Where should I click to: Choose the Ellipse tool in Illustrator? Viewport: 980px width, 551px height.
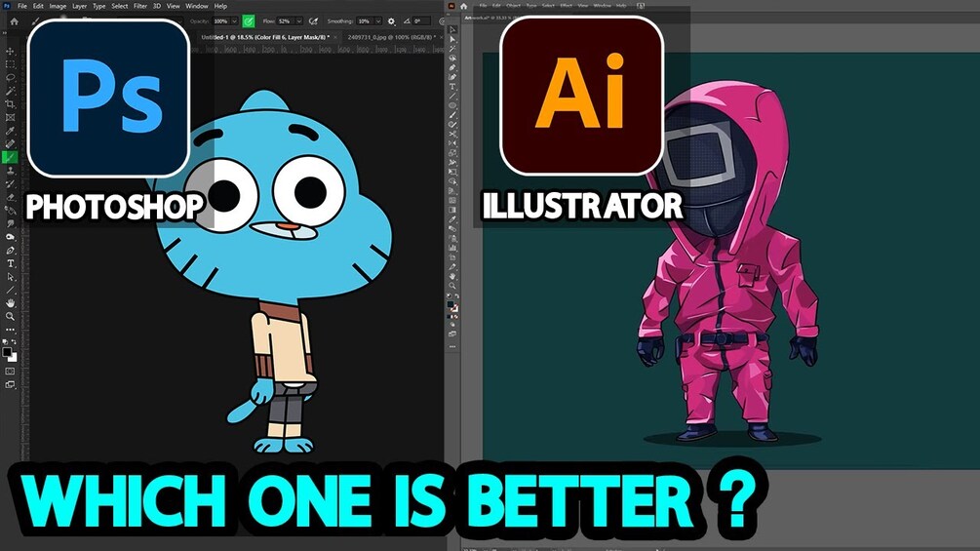coord(452,105)
